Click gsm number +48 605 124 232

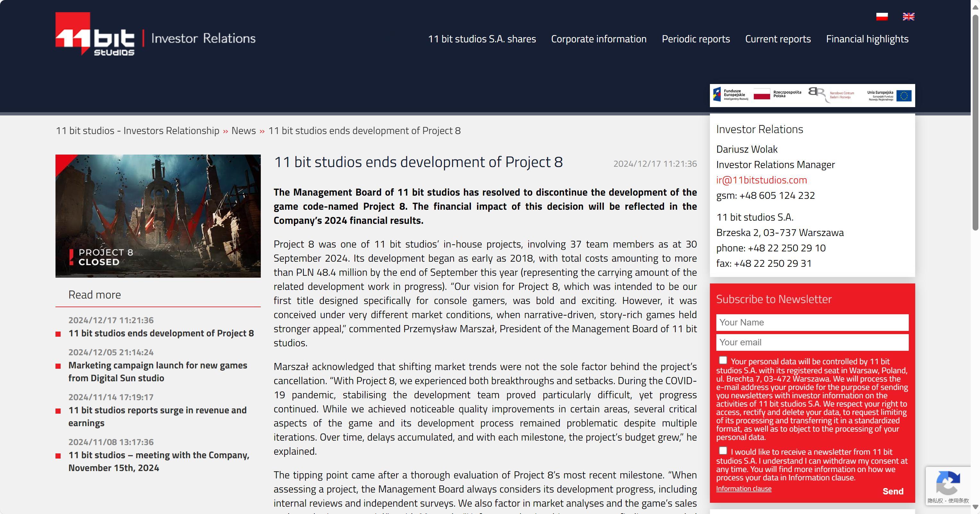tap(777, 195)
